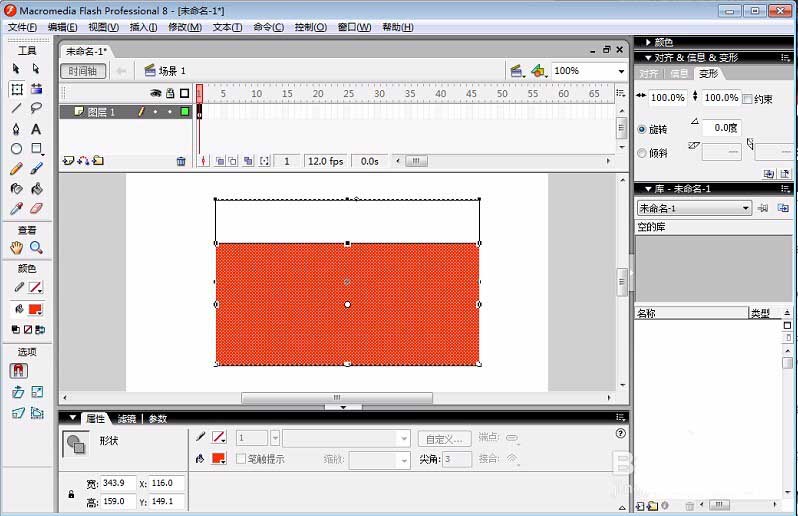This screenshot has width=798, height=516.
Task: Toggle the 时间轴 timeline button
Action: 83,71
